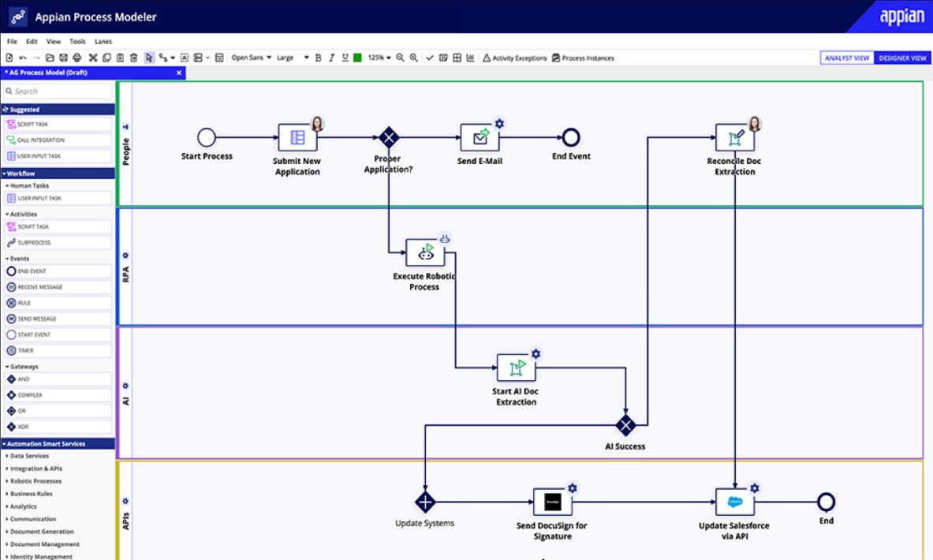This screenshot has width=933, height=560.
Task: Select the pointer selection tool
Action: (149, 58)
